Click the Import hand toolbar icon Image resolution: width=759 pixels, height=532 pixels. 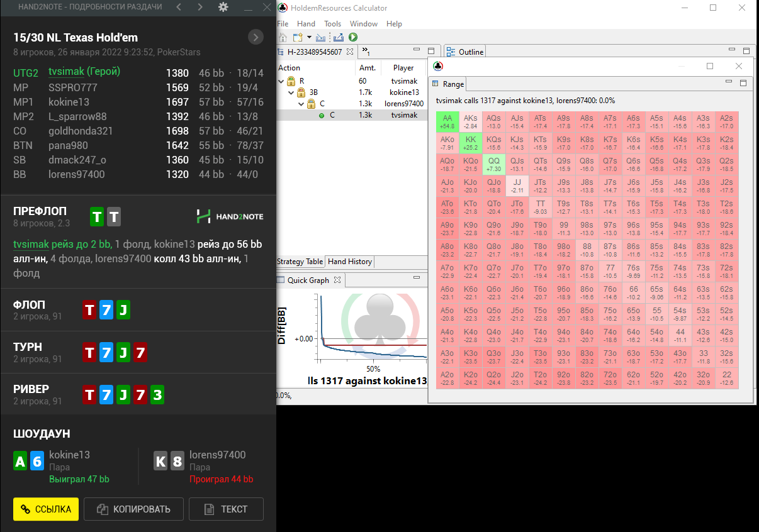tap(321, 38)
